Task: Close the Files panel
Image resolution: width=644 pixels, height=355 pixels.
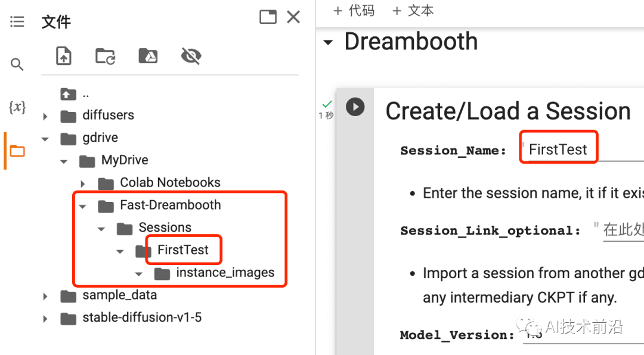Action: (x=293, y=17)
